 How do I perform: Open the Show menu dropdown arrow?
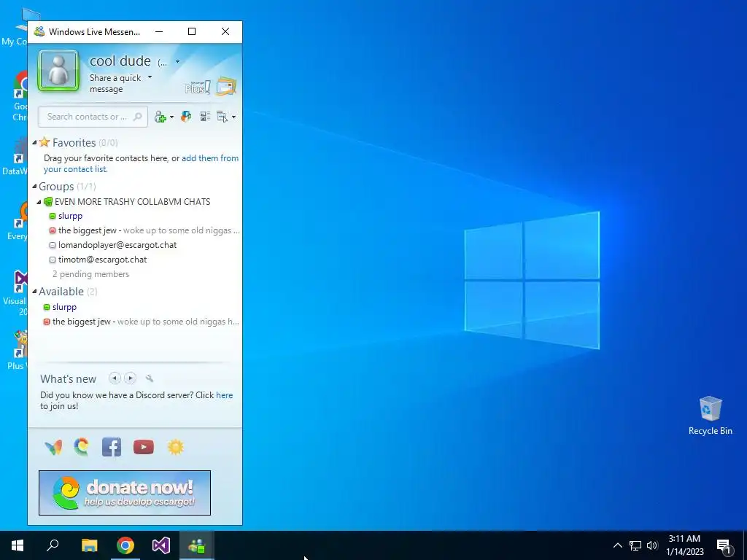pos(233,117)
